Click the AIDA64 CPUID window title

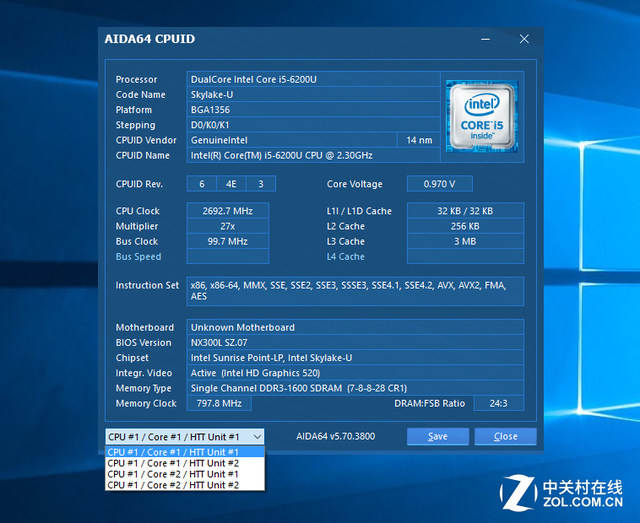149,39
